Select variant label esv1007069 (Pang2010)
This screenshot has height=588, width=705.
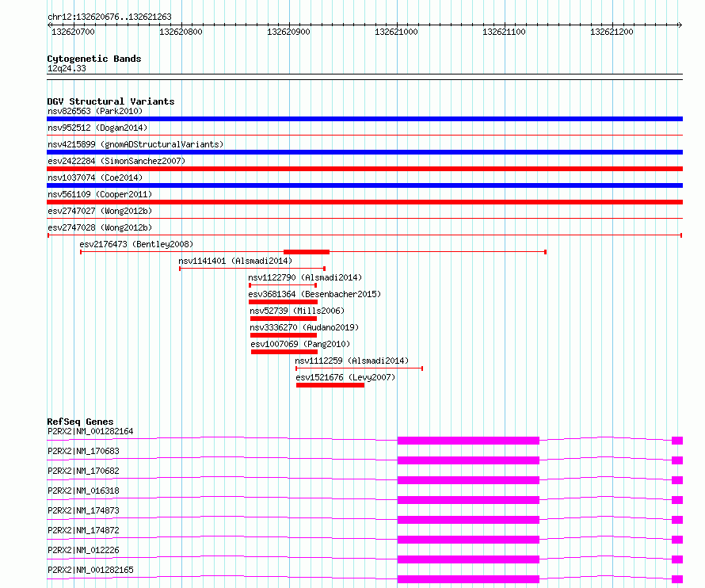300,344
